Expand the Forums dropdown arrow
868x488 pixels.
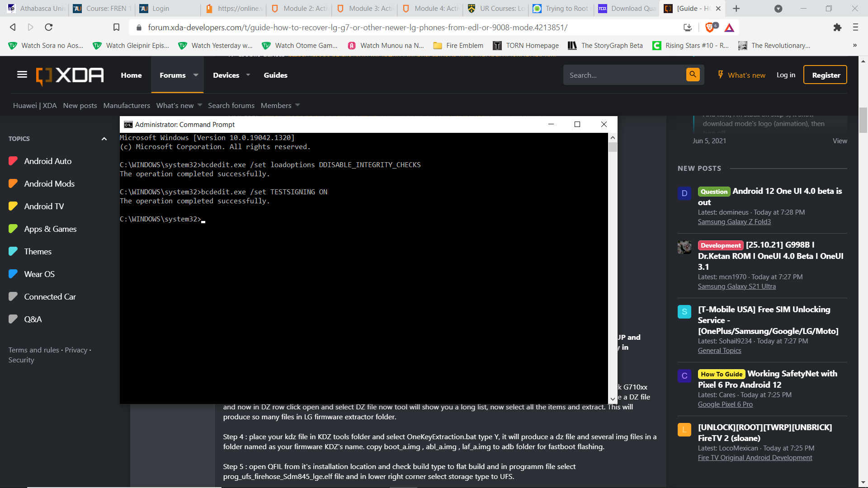(x=196, y=75)
